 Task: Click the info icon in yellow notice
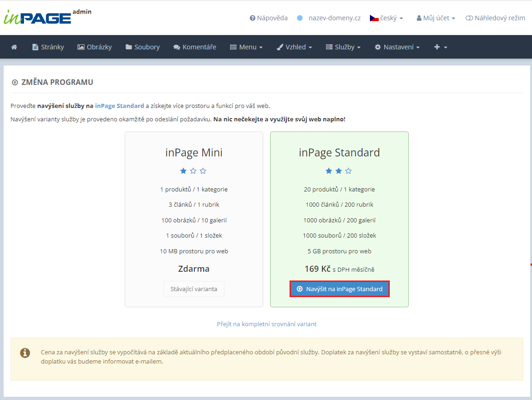pyautogui.click(x=25, y=353)
